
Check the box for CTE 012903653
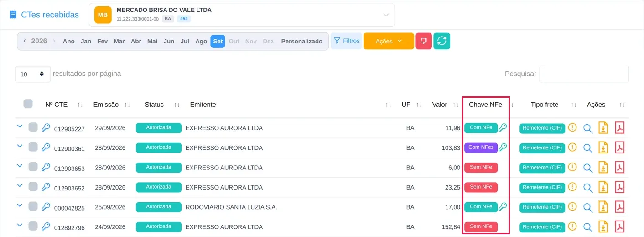coord(33,166)
